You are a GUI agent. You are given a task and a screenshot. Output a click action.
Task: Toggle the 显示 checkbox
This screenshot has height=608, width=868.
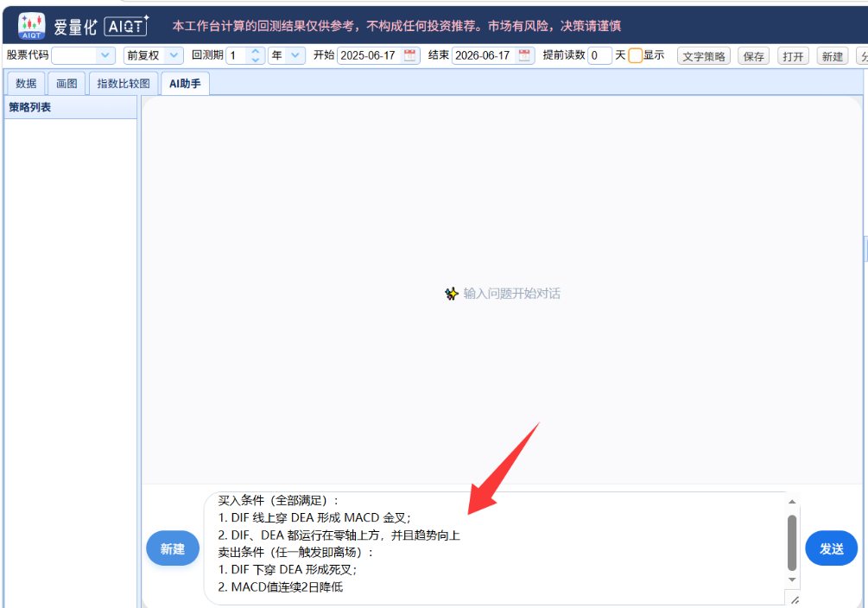(x=636, y=55)
